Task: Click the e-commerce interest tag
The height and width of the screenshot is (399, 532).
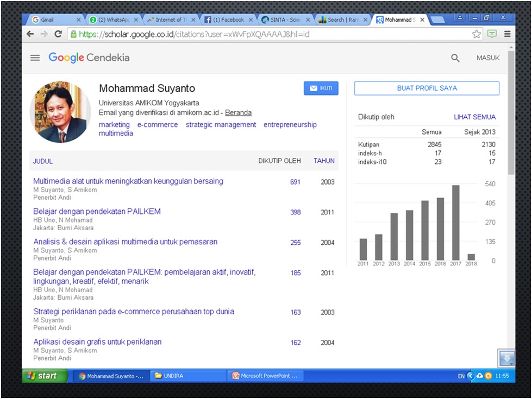Action: click(158, 125)
